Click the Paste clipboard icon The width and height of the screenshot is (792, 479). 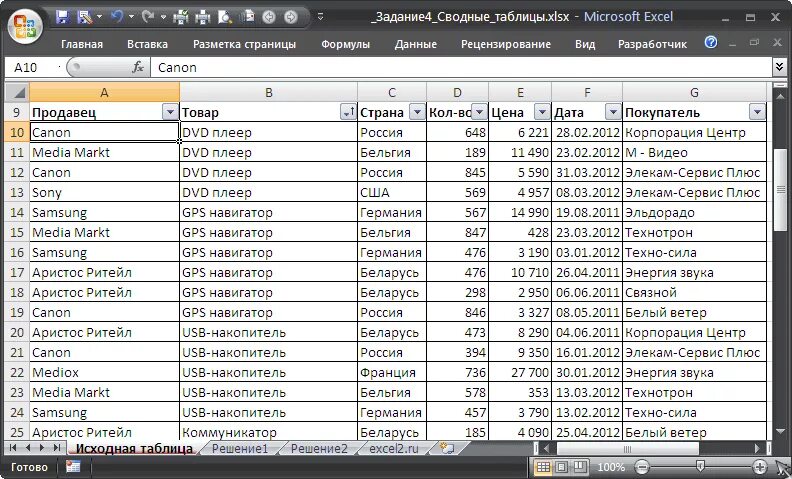pyautogui.click(x=248, y=17)
